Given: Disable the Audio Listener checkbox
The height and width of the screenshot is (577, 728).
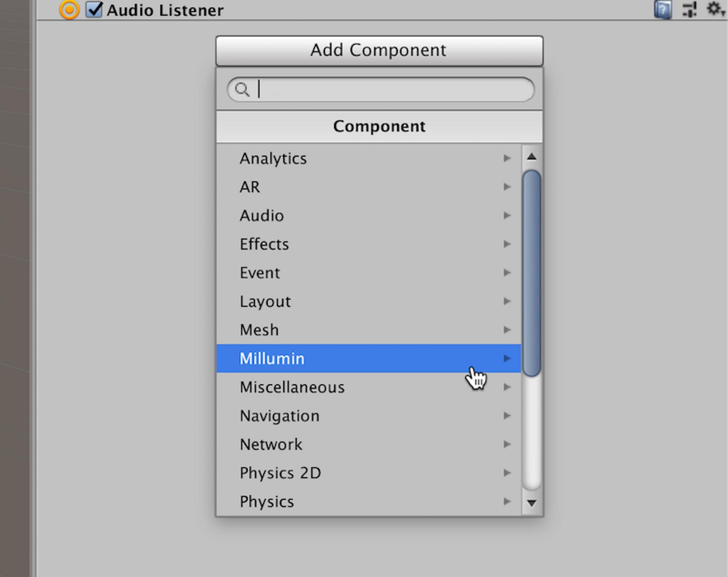Looking at the screenshot, I should pyautogui.click(x=94, y=9).
